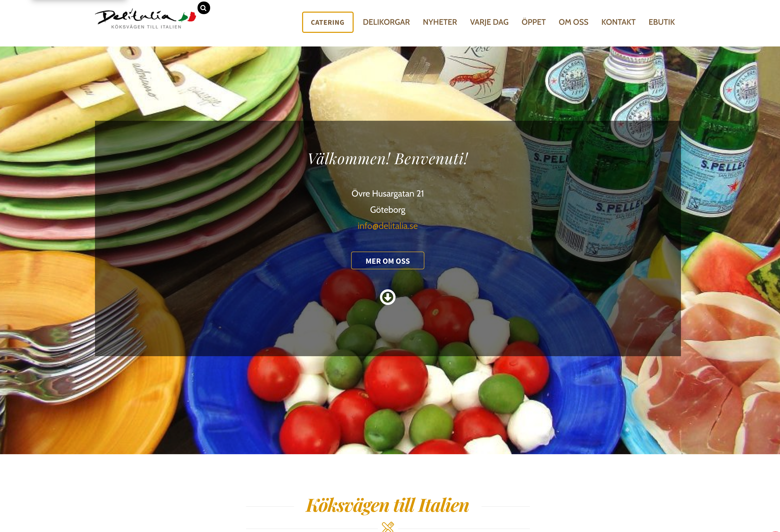Open the search magnifier icon
The height and width of the screenshot is (532, 780).
203,8
